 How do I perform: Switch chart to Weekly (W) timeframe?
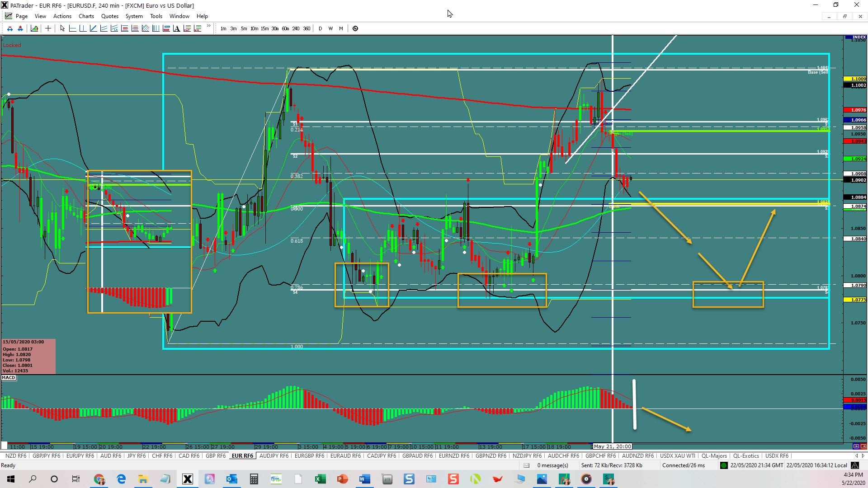(x=330, y=28)
